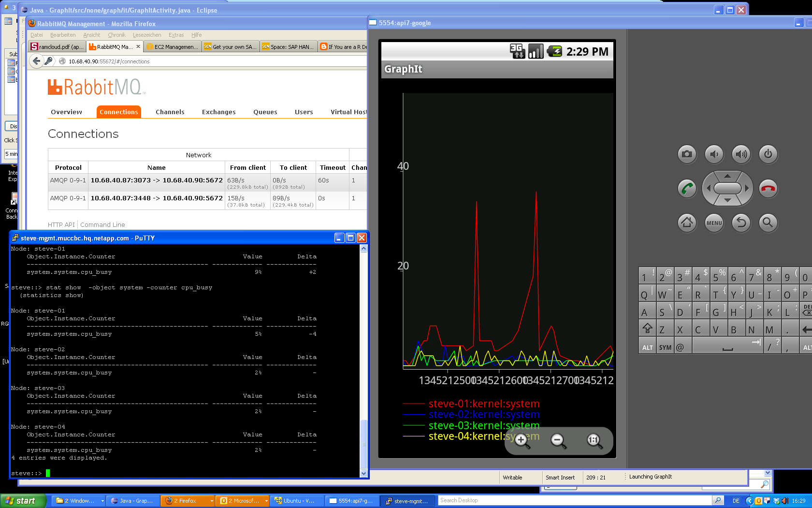Zoom out on the GraphIt chart
The height and width of the screenshot is (508, 812).
558,441
